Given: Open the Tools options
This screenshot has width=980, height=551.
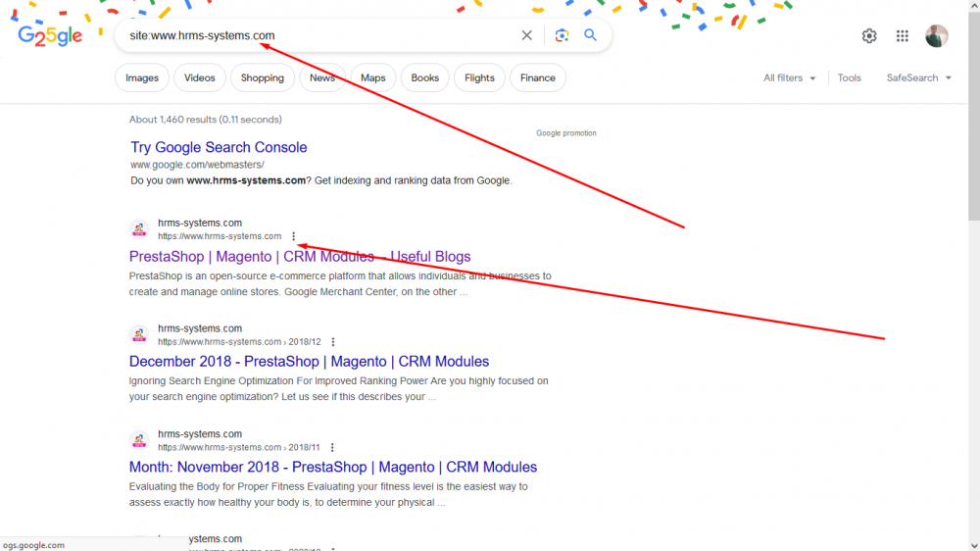Looking at the screenshot, I should click(849, 78).
